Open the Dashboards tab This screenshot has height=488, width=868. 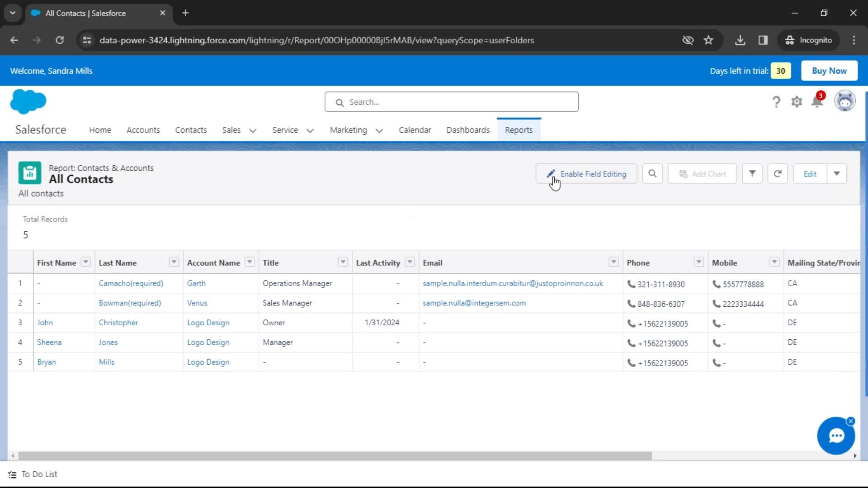pos(468,130)
